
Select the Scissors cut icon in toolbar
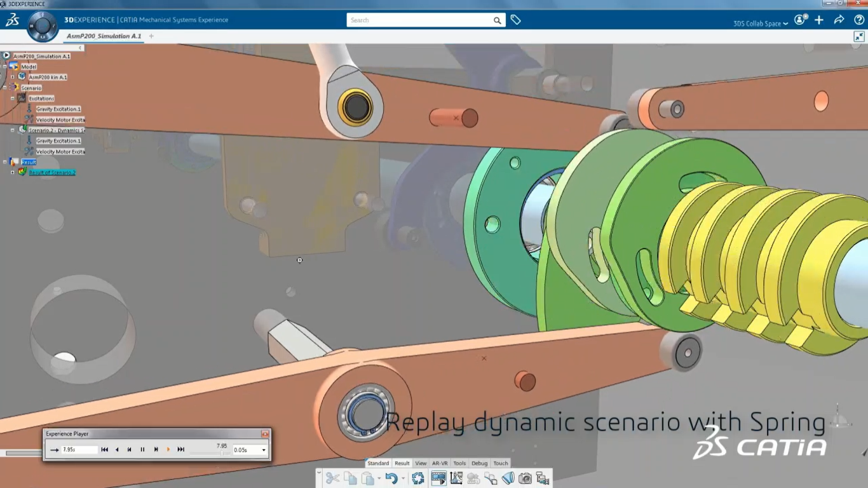click(333, 478)
